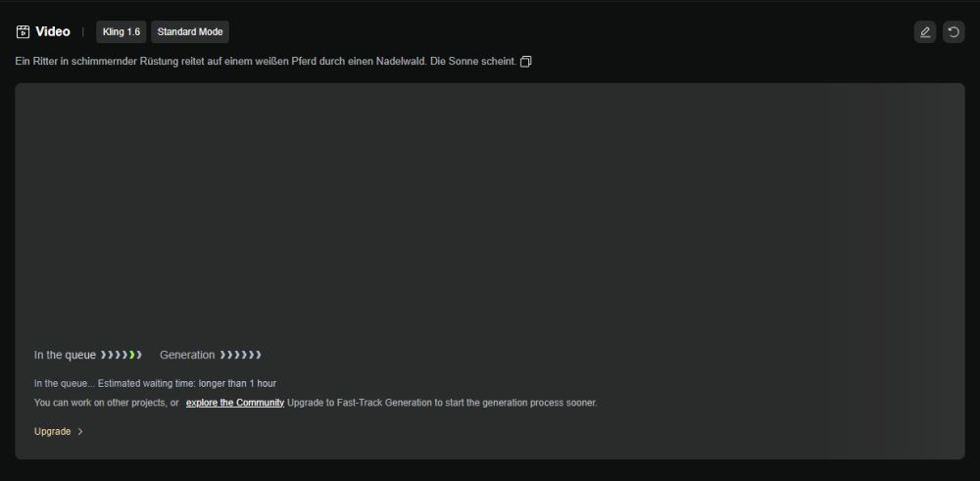Click the Generation progress arrows
The image size is (980, 481).
(241, 355)
